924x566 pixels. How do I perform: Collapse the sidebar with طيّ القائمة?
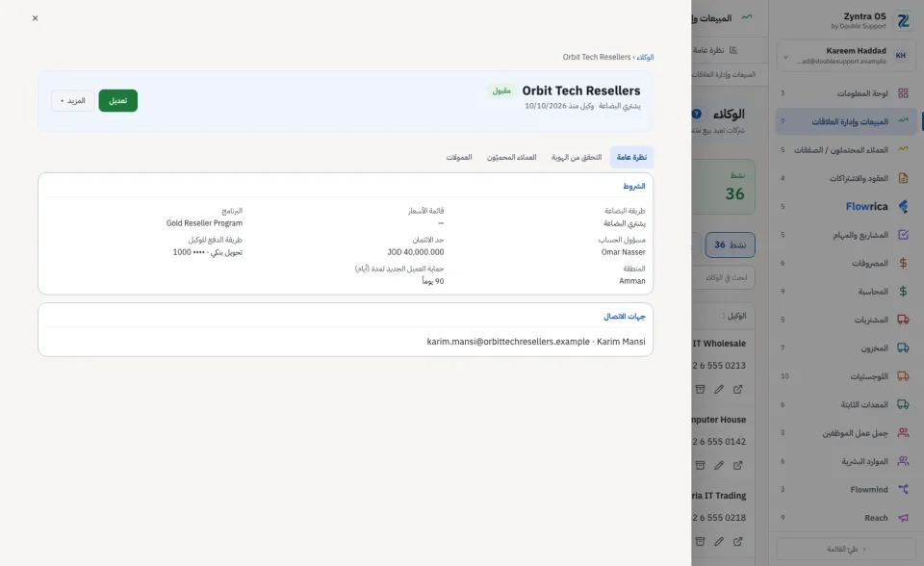point(846,549)
